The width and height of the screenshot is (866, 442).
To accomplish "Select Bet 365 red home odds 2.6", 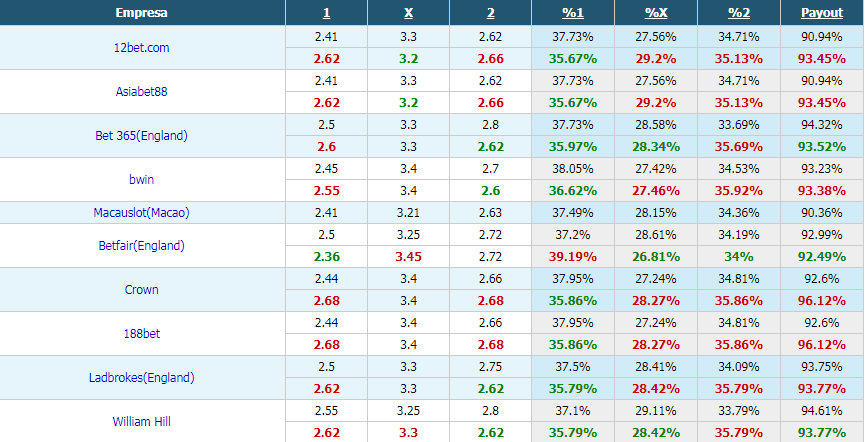I will tap(326, 147).
